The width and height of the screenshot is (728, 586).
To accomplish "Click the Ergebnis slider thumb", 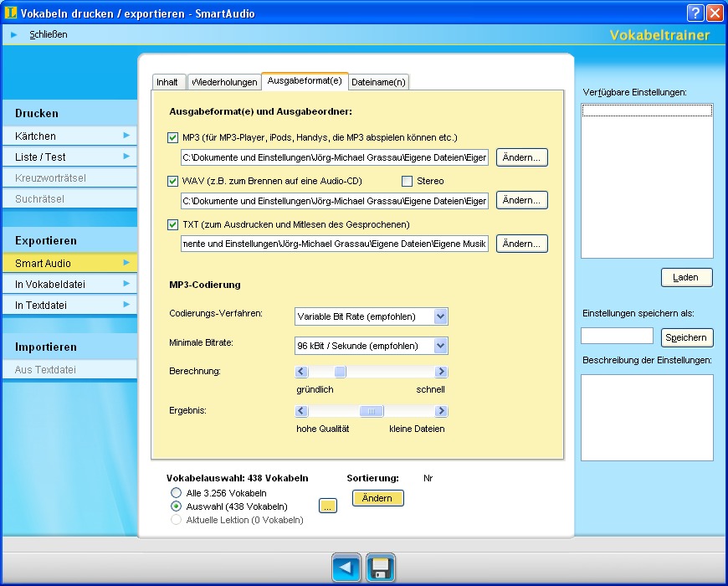I will [x=372, y=411].
